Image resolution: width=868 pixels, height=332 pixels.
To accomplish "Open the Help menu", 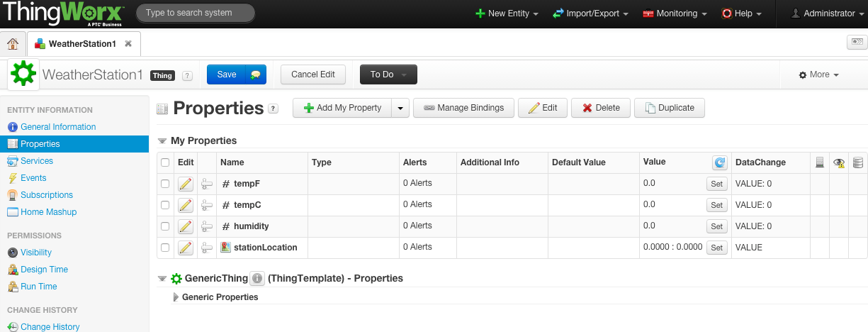I will pyautogui.click(x=741, y=13).
